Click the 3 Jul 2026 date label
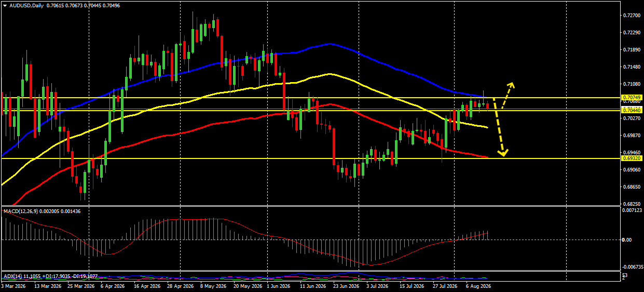The height and width of the screenshot is (292, 644). click(x=377, y=286)
